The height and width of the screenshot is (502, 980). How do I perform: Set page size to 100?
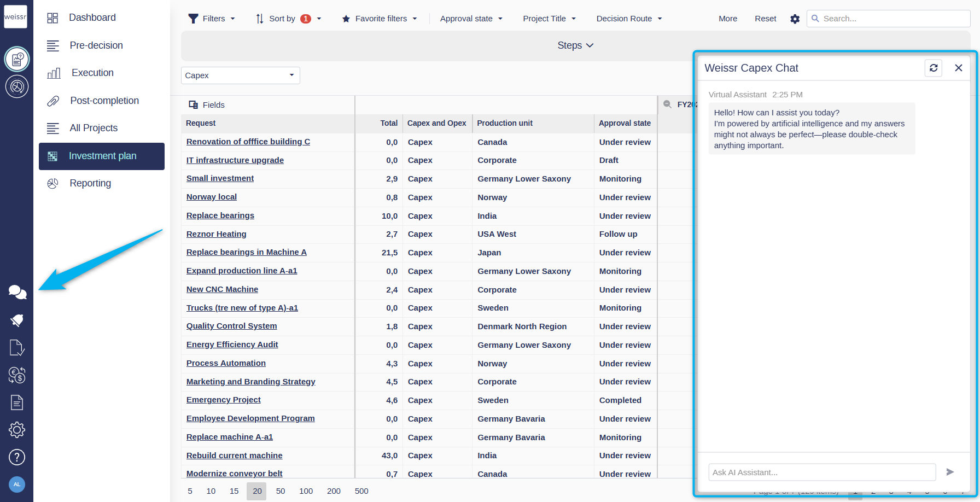pos(306,491)
